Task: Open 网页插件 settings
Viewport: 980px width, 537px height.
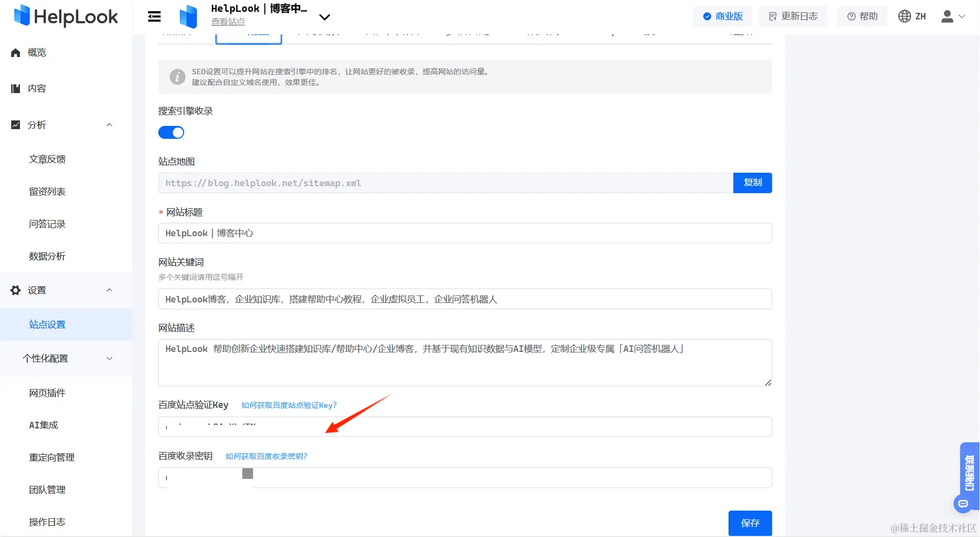Action: [x=47, y=393]
